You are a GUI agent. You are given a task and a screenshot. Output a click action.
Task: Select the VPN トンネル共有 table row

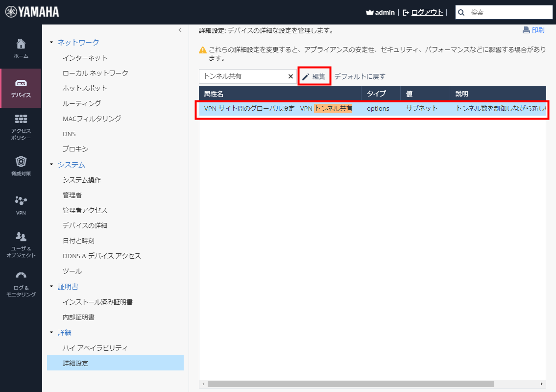[343, 108]
